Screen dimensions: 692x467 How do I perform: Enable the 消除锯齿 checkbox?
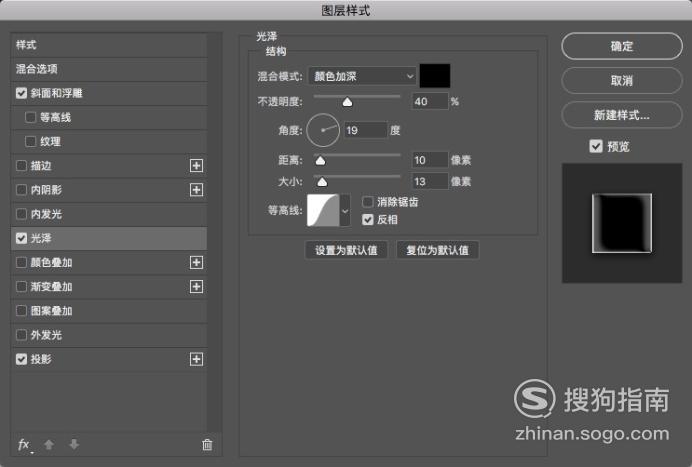pyautogui.click(x=368, y=202)
